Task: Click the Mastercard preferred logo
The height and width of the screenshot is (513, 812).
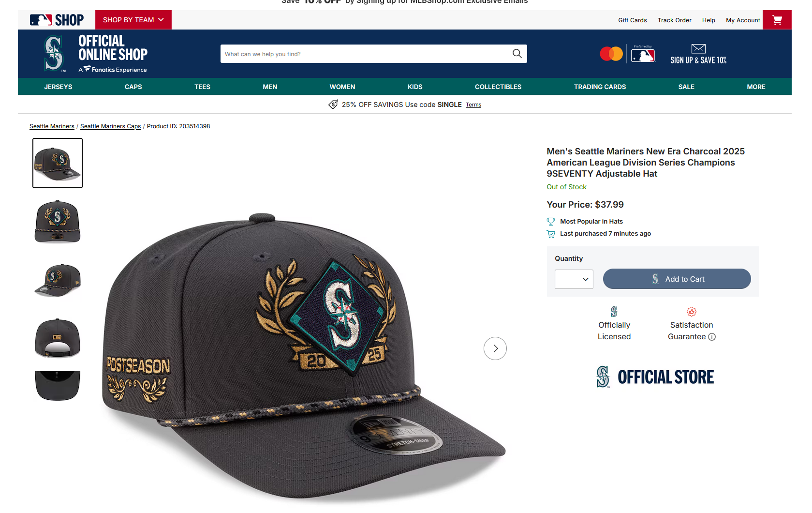Action: 611,54
